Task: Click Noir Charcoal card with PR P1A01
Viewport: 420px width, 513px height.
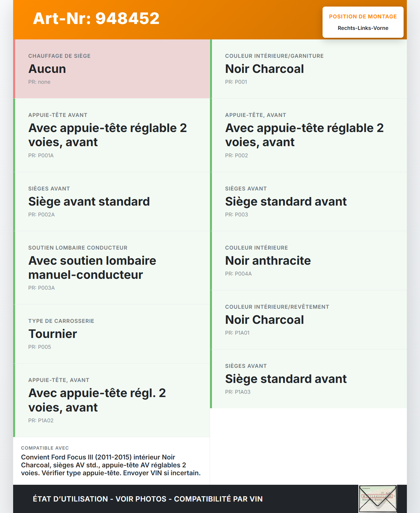Action: tap(309, 320)
